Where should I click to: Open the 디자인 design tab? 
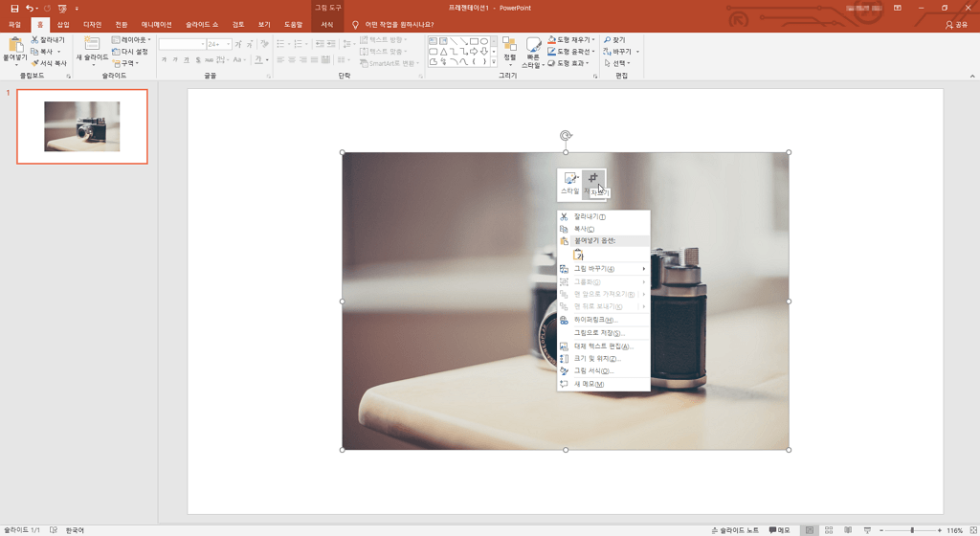click(x=93, y=24)
